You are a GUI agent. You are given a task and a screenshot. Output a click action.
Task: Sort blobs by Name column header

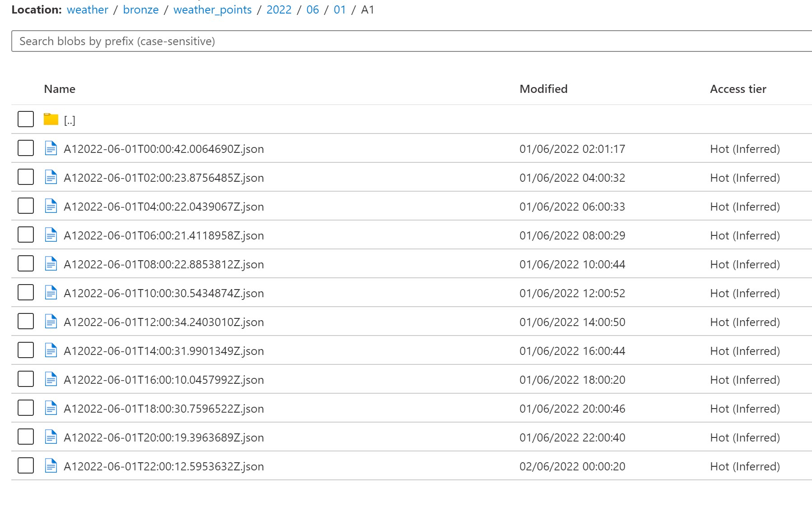click(x=60, y=89)
